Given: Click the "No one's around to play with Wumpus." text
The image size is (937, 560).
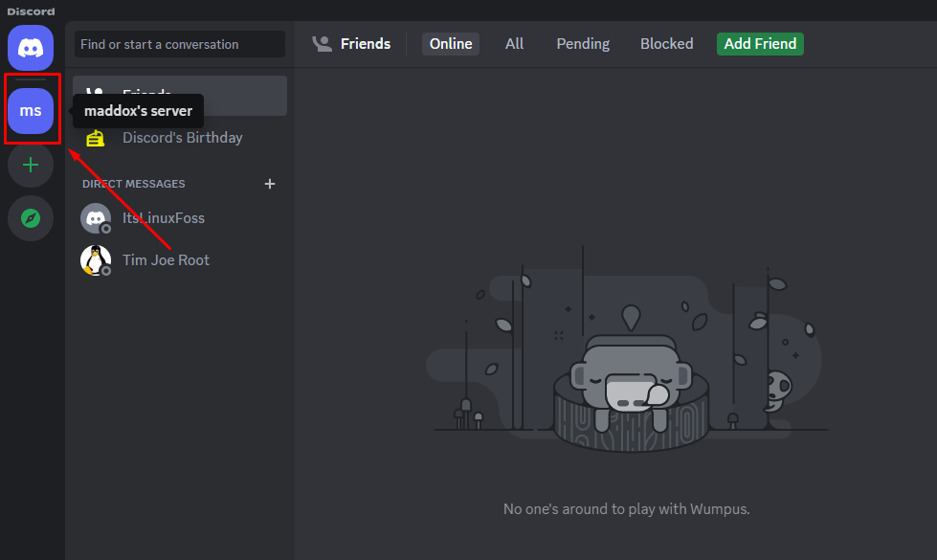Looking at the screenshot, I should tap(626, 509).
